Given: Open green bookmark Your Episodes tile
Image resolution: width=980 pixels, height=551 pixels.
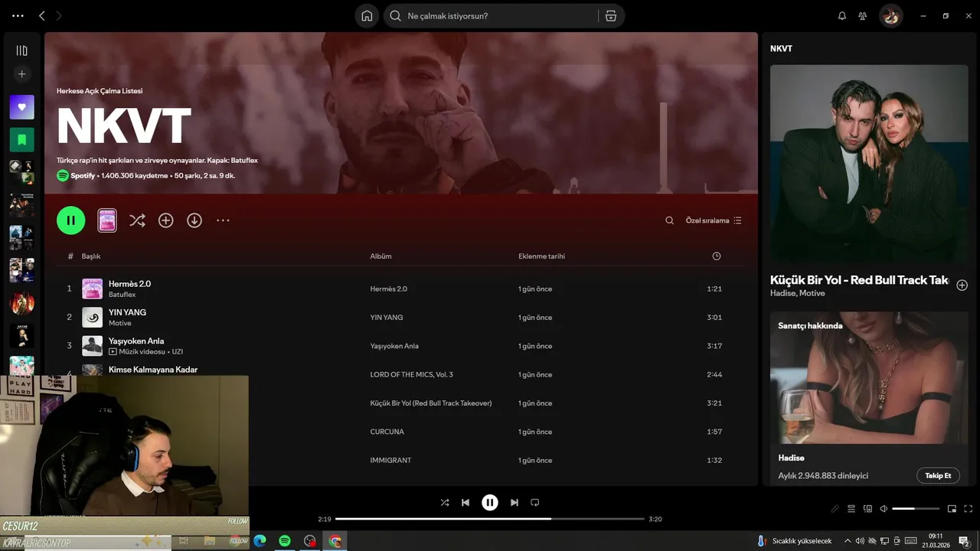Looking at the screenshot, I should pyautogui.click(x=21, y=140).
